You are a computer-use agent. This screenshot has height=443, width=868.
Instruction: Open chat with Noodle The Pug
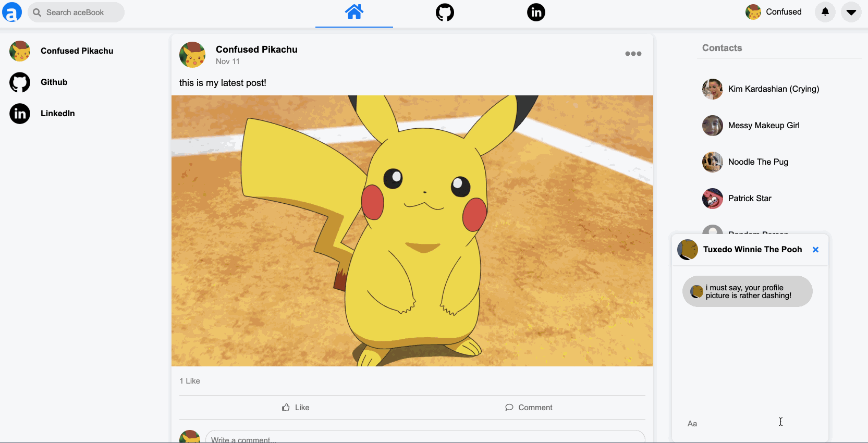pyautogui.click(x=758, y=162)
